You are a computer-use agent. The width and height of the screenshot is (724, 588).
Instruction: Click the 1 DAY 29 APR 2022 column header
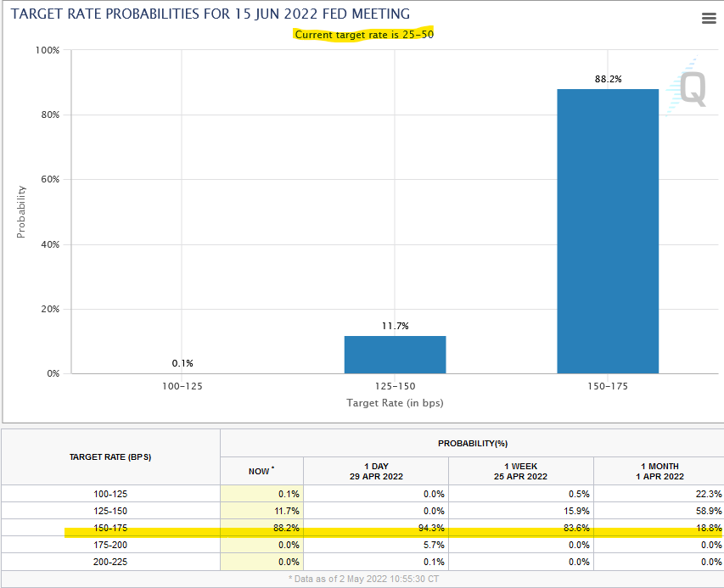pyautogui.click(x=376, y=471)
